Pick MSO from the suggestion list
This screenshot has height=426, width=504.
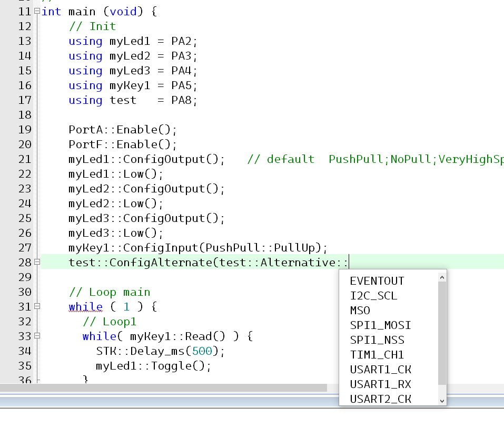(360, 311)
